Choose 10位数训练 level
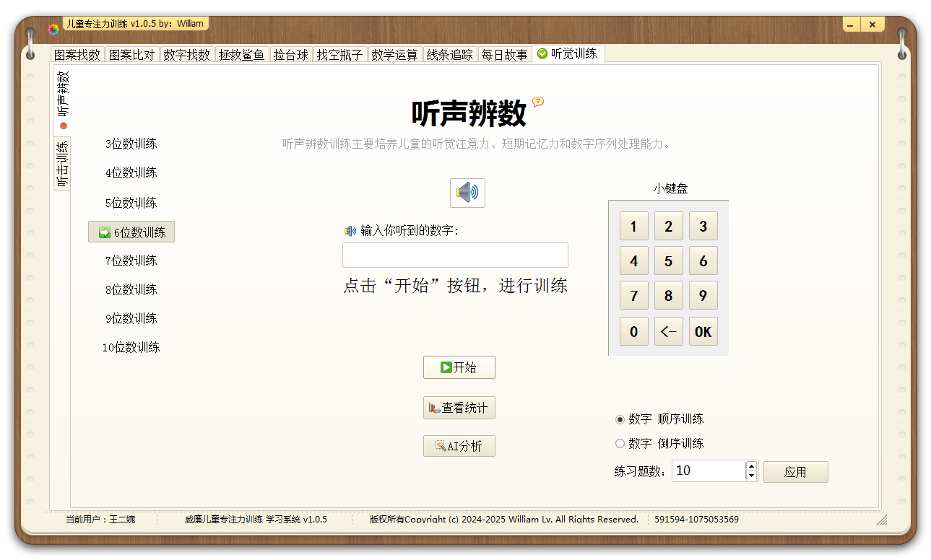 pos(131,348)
